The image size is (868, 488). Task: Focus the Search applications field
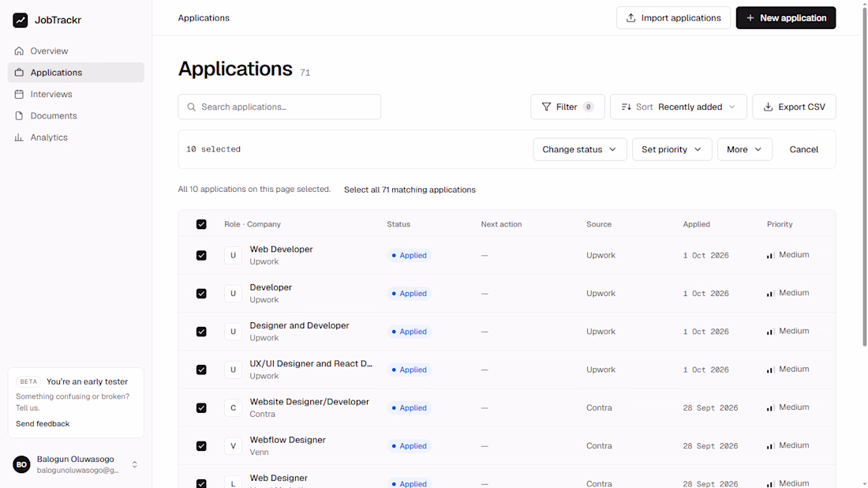[x=279, y=107]
